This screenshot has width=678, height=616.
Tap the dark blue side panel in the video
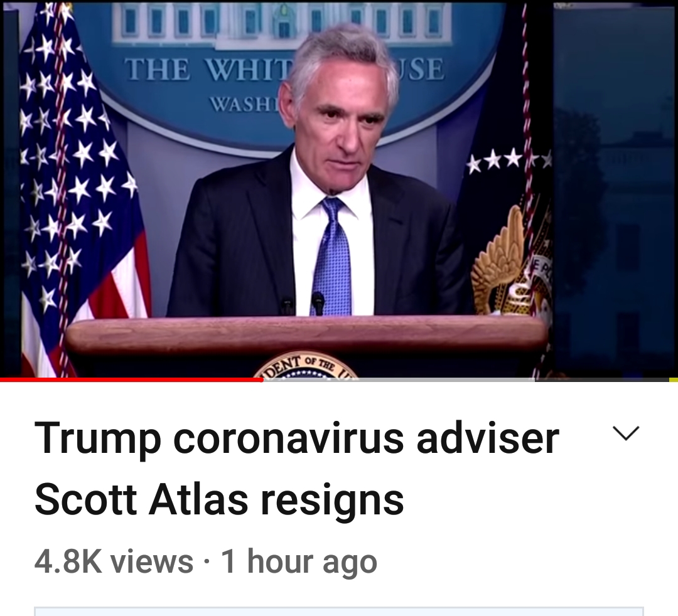pyautogui.click(x=614, y=190)
